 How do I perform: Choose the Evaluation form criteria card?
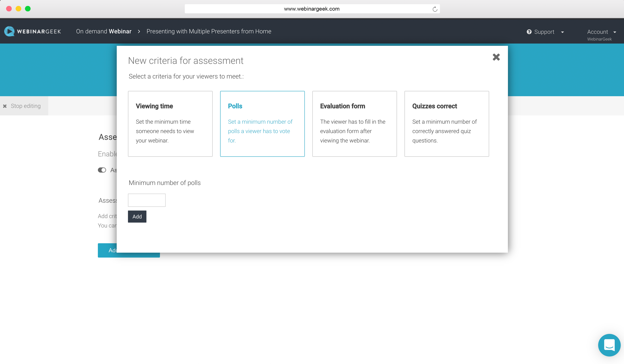click(354, 124)
